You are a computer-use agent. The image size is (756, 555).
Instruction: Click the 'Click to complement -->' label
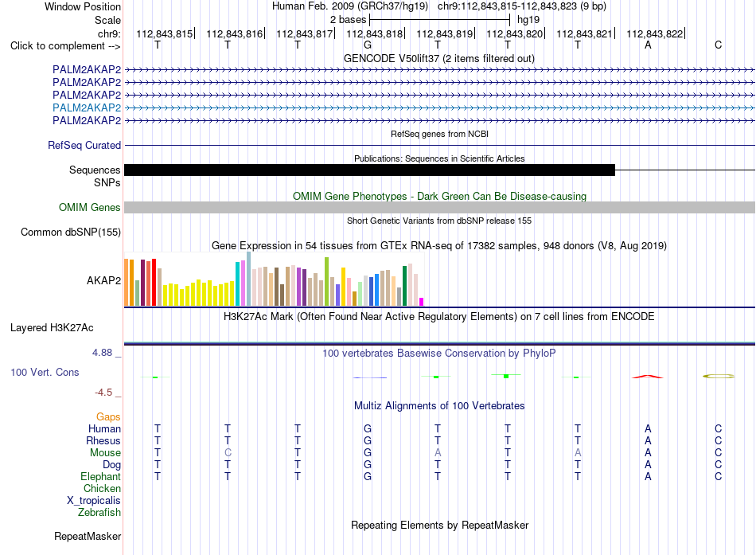(65, 46)
